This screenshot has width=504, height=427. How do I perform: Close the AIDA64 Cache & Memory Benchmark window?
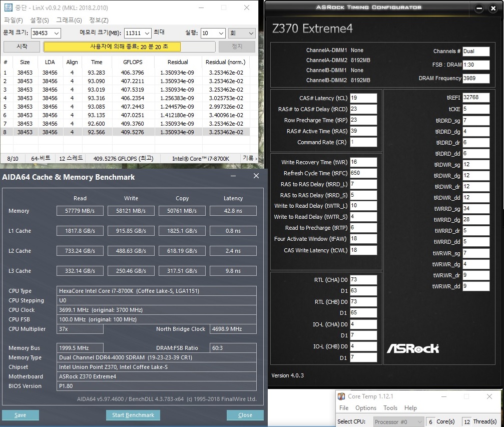pyautogui.click(x=256, y=176)
